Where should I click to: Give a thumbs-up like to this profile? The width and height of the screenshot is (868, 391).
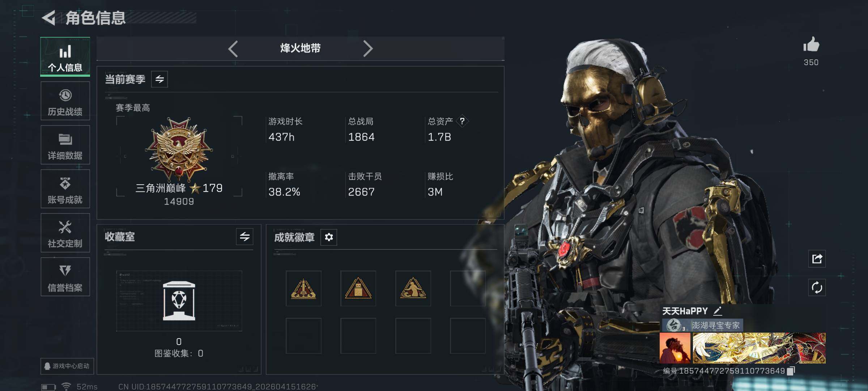click(x=811, y=45)
